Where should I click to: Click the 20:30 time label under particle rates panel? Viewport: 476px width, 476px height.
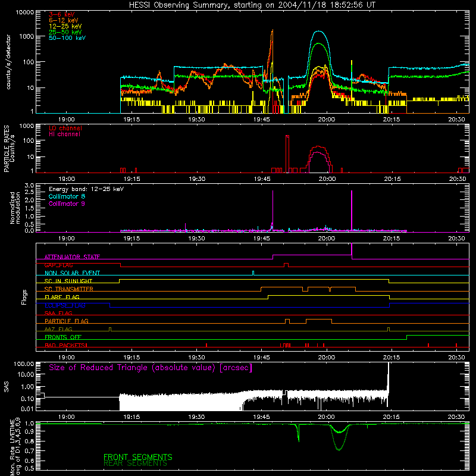tap(457, 179)
